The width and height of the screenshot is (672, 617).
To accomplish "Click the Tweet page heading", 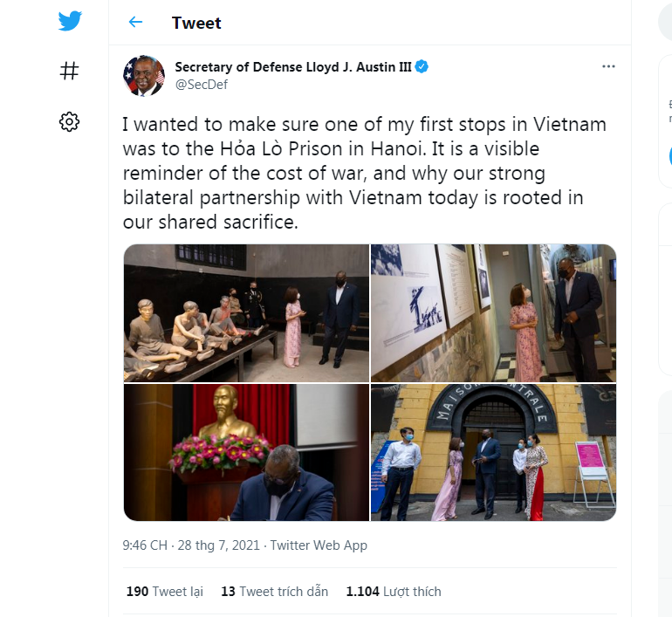I will [x=196, y=23].
